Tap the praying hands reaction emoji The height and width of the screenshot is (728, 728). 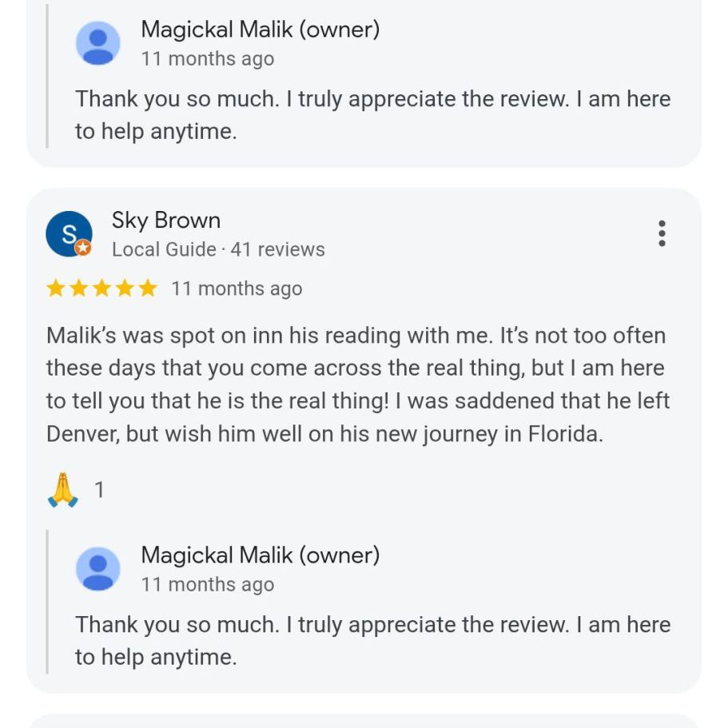[x=63, y=490]
